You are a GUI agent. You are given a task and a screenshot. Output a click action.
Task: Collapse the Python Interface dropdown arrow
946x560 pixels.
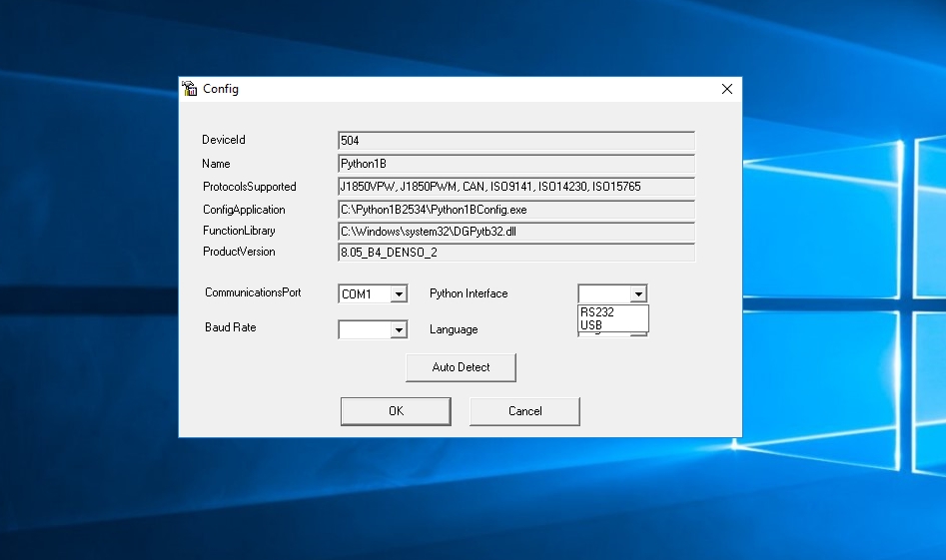click(638, 294)
